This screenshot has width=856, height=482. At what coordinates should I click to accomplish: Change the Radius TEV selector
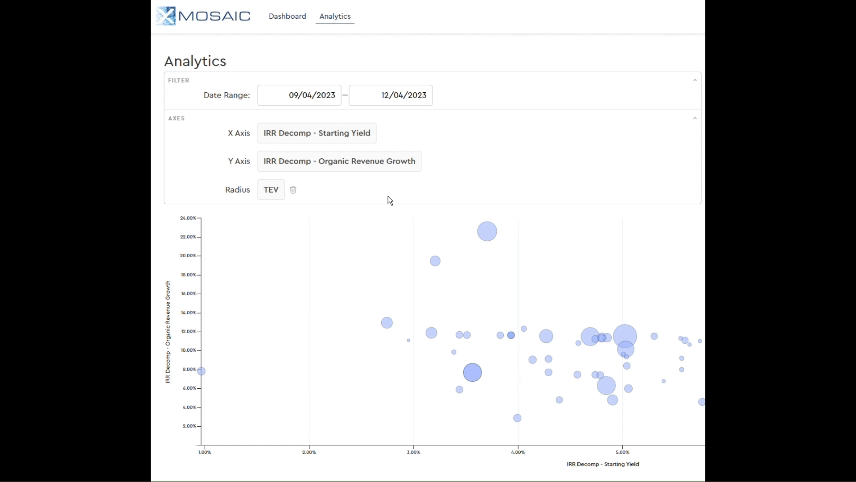pos(271,190)
